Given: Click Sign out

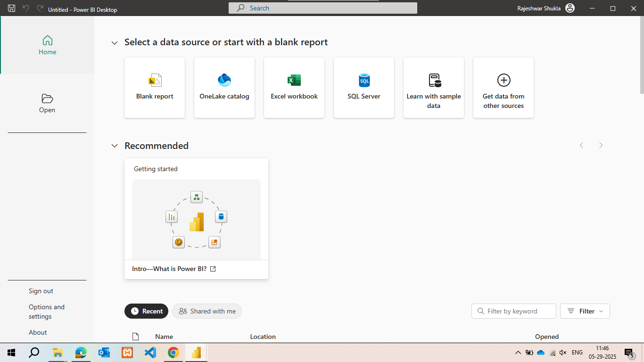Looking at the screenshot, I should 41,291.
